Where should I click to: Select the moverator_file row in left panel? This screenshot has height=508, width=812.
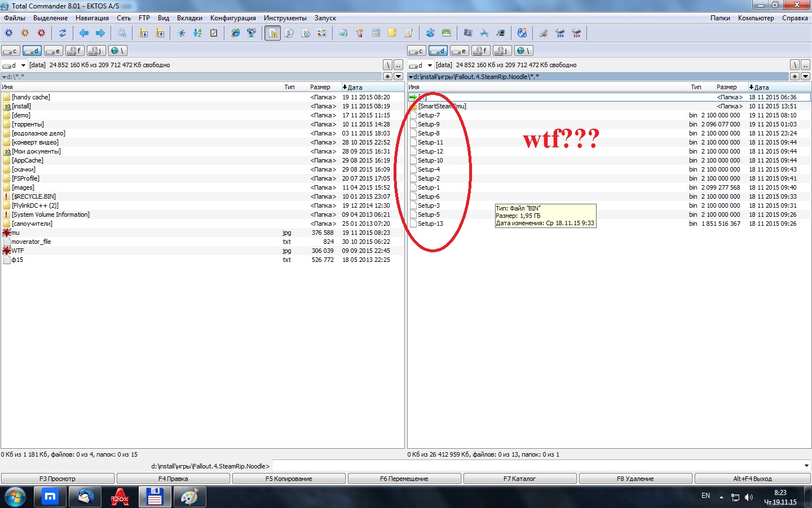pyautogui.click(x=202, y=242)
